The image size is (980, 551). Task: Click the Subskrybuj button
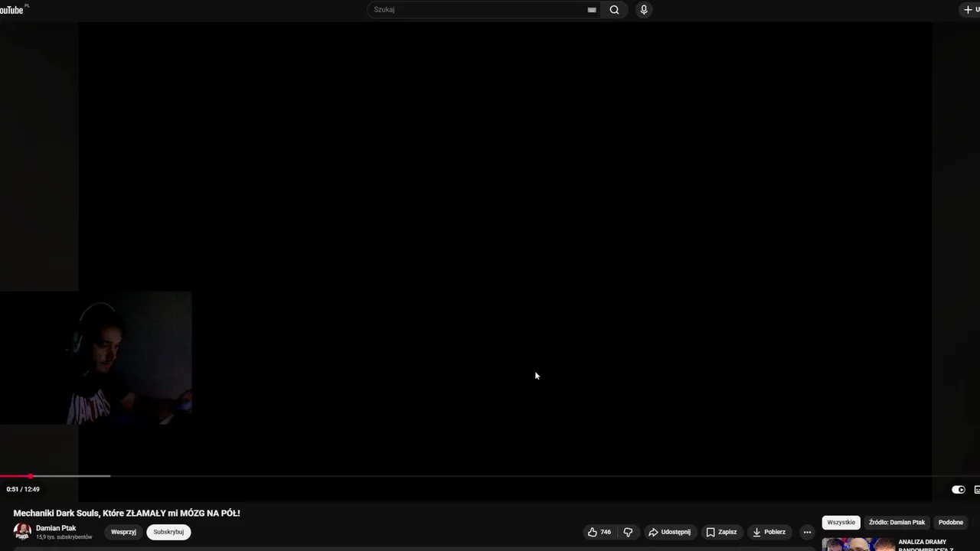[x=168, y=532]
